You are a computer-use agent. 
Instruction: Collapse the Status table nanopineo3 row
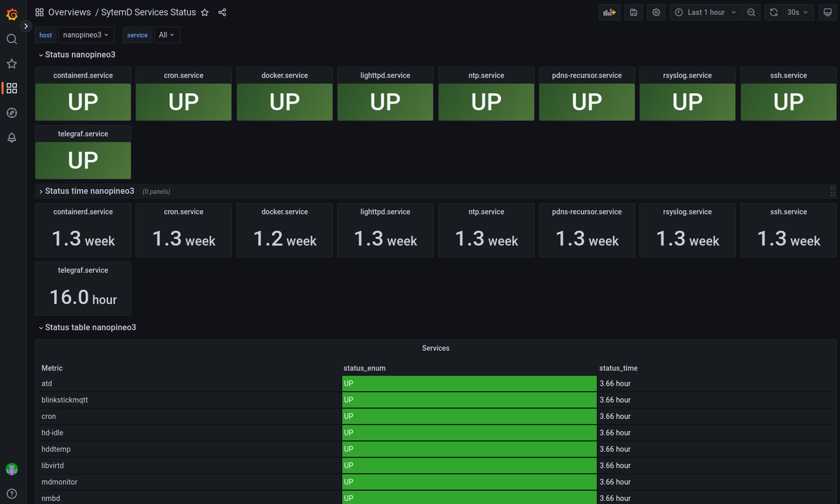pos(87,327)
